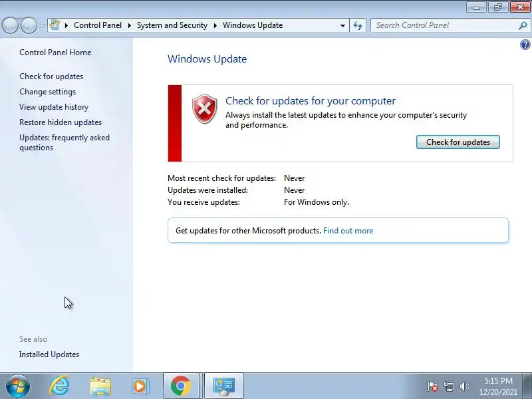
Task: Click the Show desktop strip at taskbar end
Action: tap(527, 386)
